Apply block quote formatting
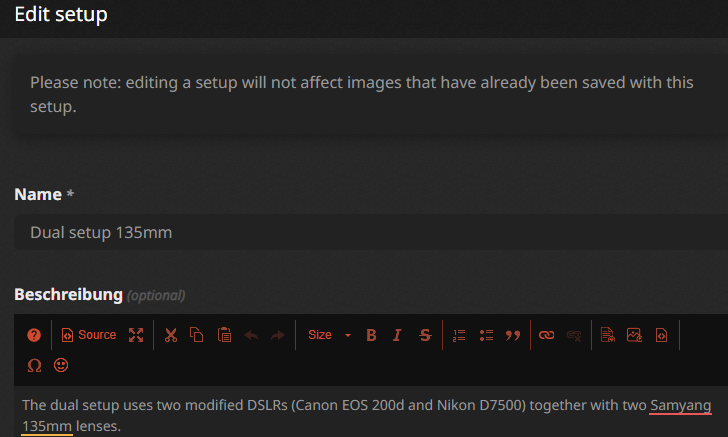The image size is (728, 437). point(513,335)
